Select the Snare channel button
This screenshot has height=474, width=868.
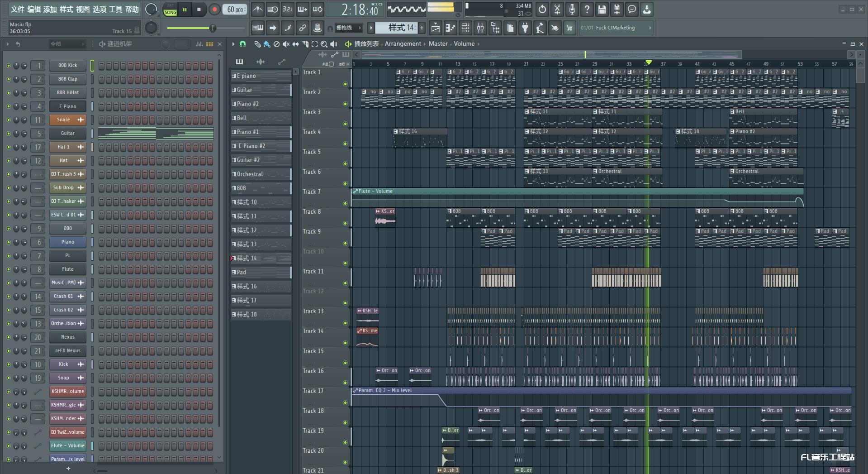click(x=68, y=120)
